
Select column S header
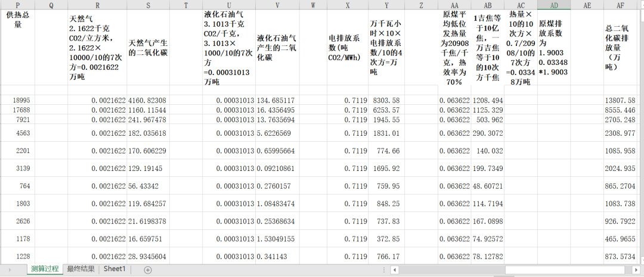(148, 5)
